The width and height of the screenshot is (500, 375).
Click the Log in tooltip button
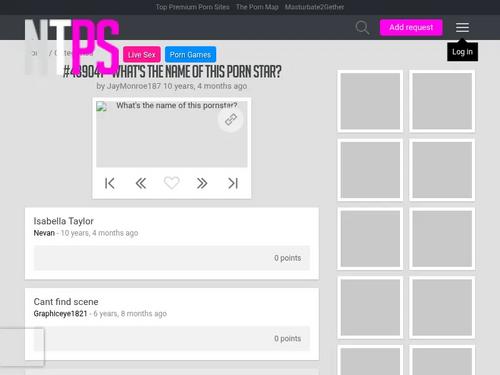[462, 52]
